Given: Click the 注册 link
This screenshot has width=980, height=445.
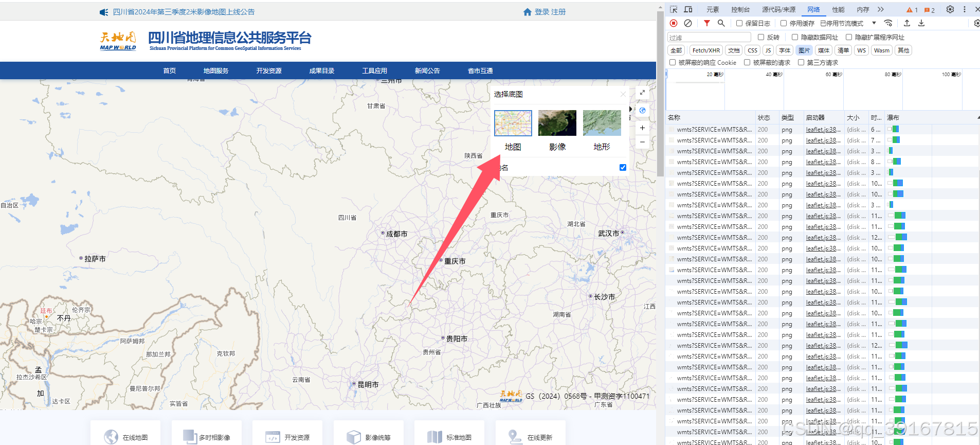Looking at the screenshot, I should (558, 12).
